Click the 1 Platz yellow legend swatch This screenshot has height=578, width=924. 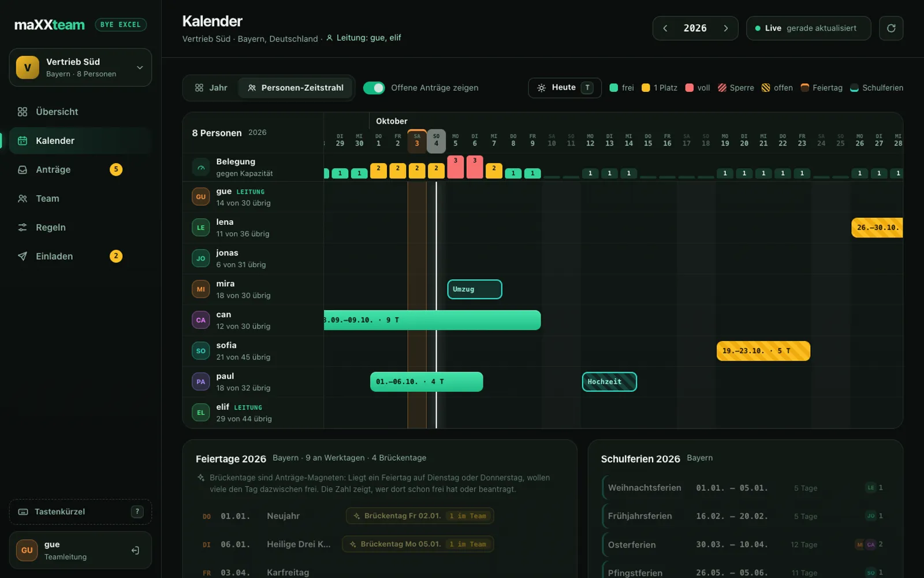[x=646, y=88]
